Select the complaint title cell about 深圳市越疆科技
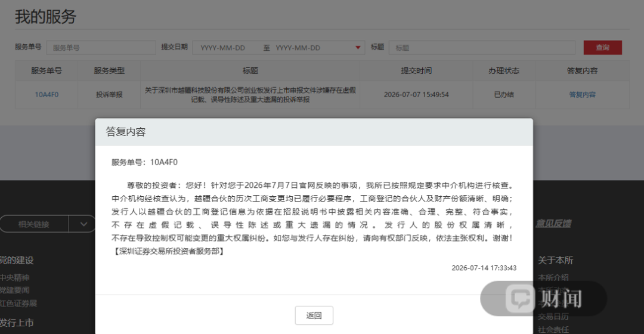The width and height of the screenshot is (644, 334). (250, 94)
